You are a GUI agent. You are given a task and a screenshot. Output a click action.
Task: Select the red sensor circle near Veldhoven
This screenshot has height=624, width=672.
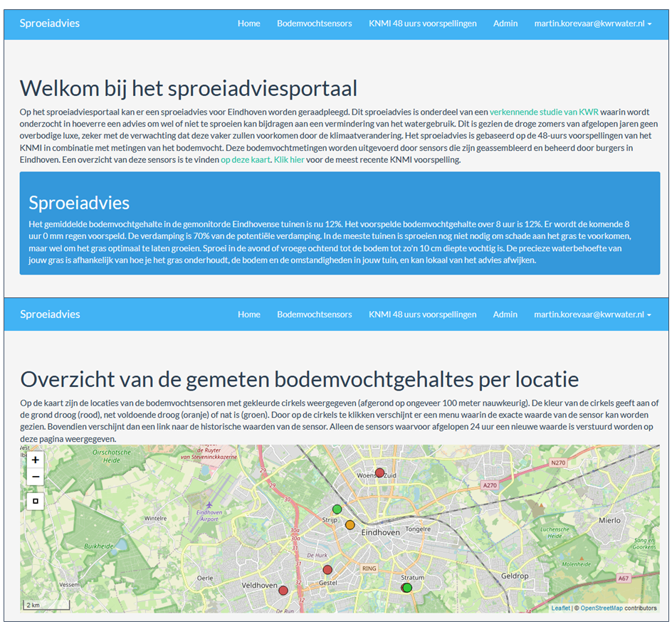click(283, 591)
